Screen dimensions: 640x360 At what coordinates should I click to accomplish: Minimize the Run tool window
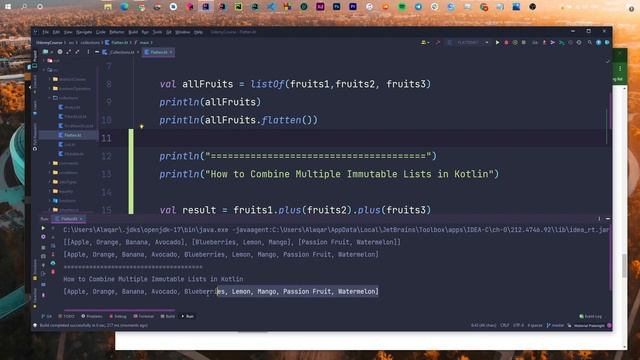(608, 219)
